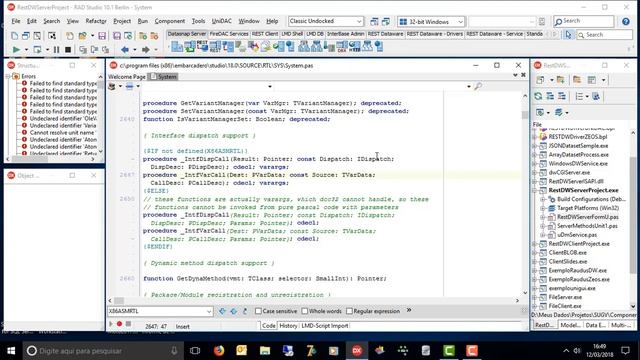
Task: Switch to the Model view tab
Action: point(570,325)
